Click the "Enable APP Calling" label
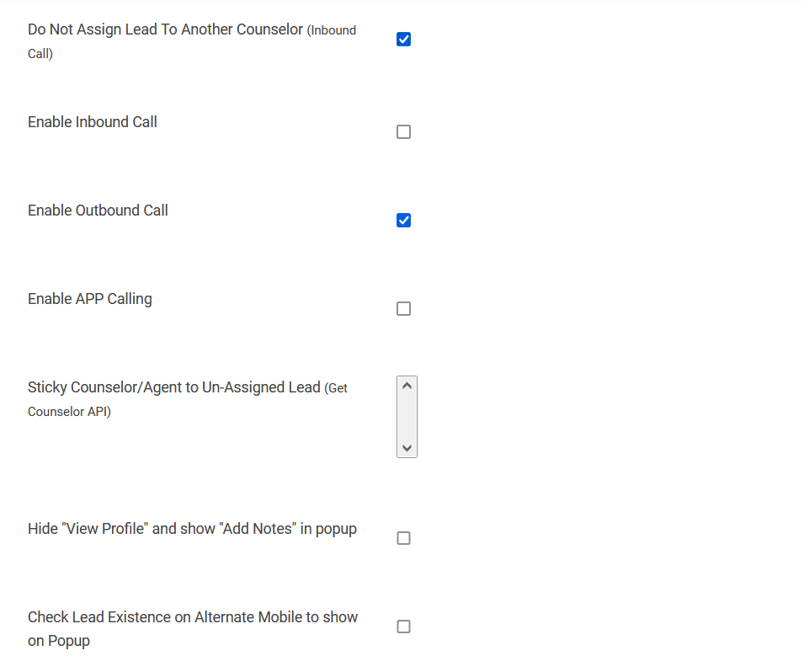804x672 pixels. pos(90,299)
